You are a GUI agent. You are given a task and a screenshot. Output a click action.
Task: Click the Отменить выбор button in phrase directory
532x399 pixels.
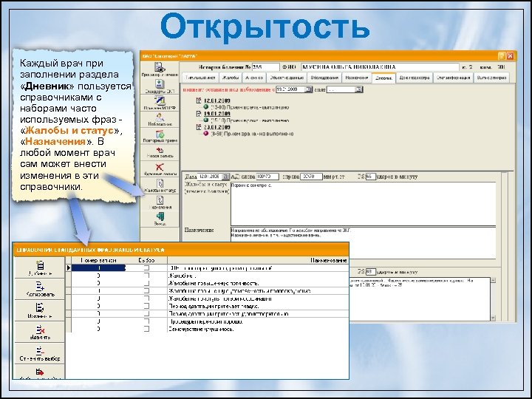[x=40, y=353]
